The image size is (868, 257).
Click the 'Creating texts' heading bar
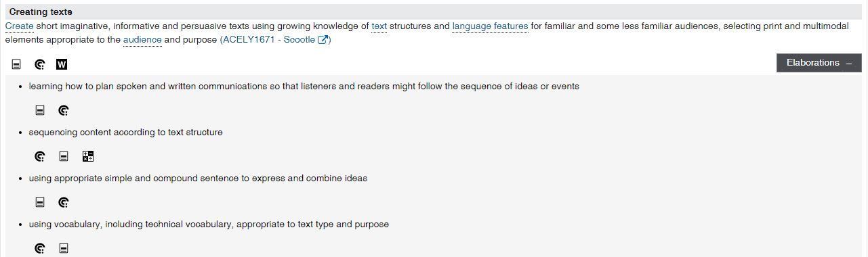(434, 12)
